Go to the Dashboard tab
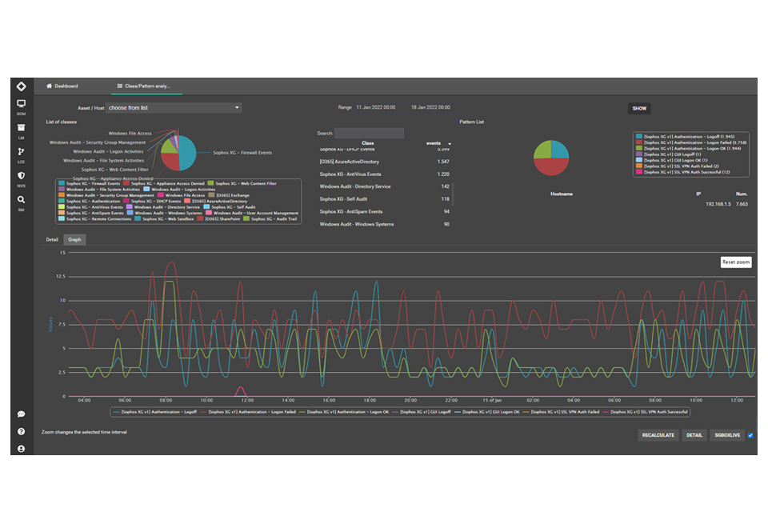 coord(62,86)
